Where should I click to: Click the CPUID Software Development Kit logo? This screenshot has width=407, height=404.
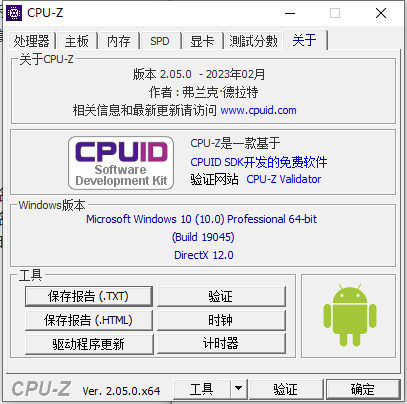coord(121,163)
